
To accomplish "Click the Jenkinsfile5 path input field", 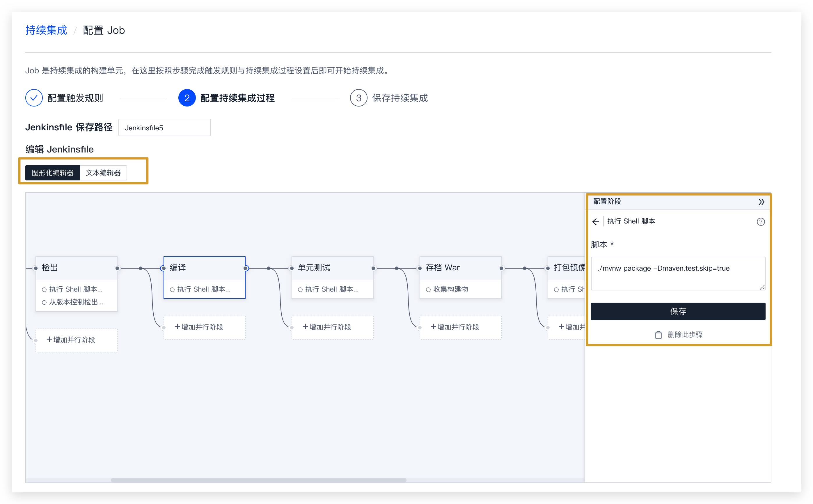I will click(x=164, y=127).
